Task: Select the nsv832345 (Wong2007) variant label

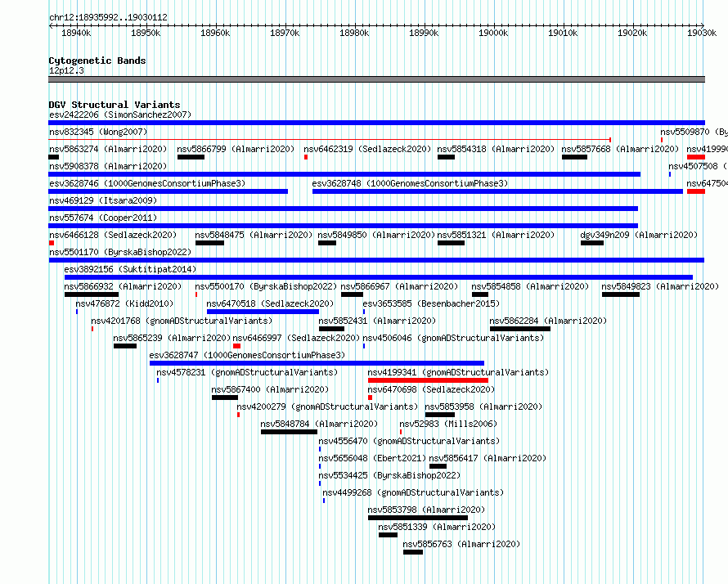Action: (98, 132)
